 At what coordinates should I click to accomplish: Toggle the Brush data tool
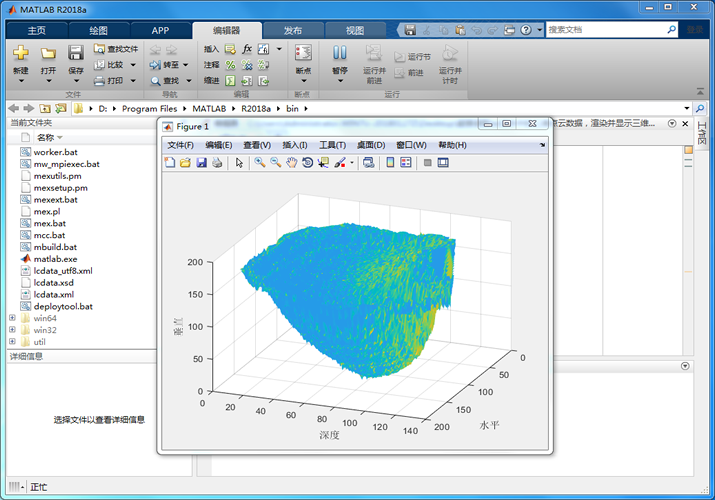[340, 162]
